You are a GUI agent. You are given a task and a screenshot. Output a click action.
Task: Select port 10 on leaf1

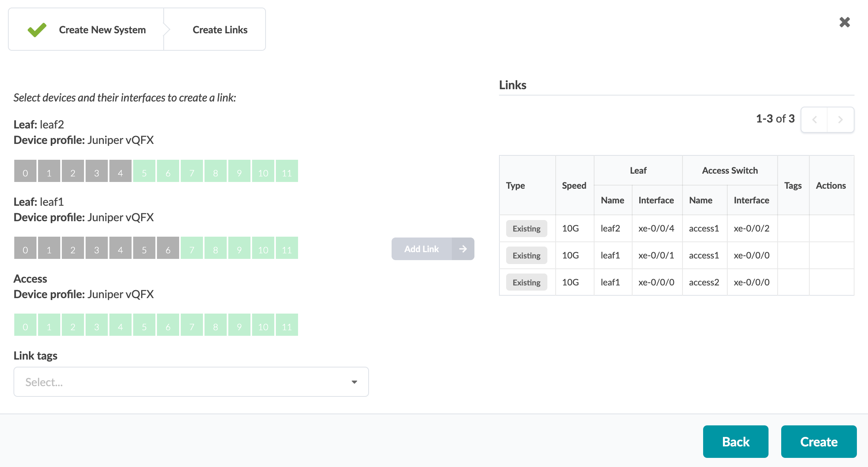[263, 248]
